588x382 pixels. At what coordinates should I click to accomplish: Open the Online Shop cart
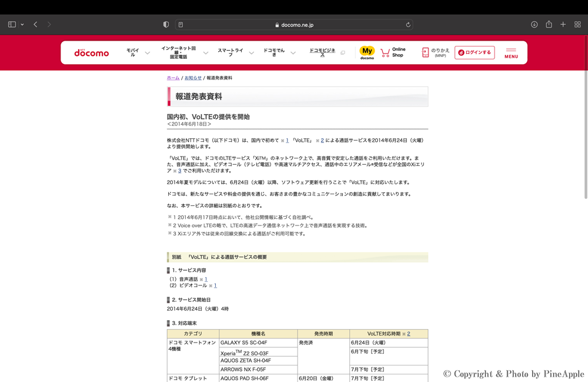click(393, 52)
